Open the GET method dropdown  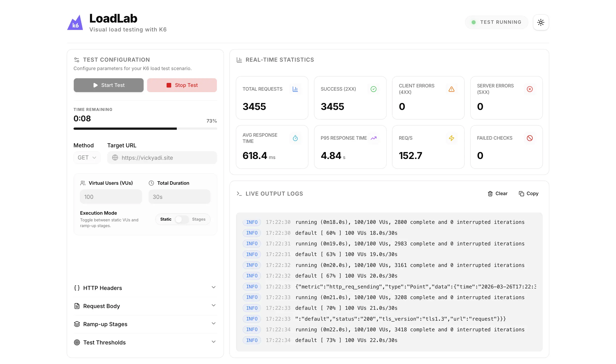pyautogui.click(x=87, y=158)
